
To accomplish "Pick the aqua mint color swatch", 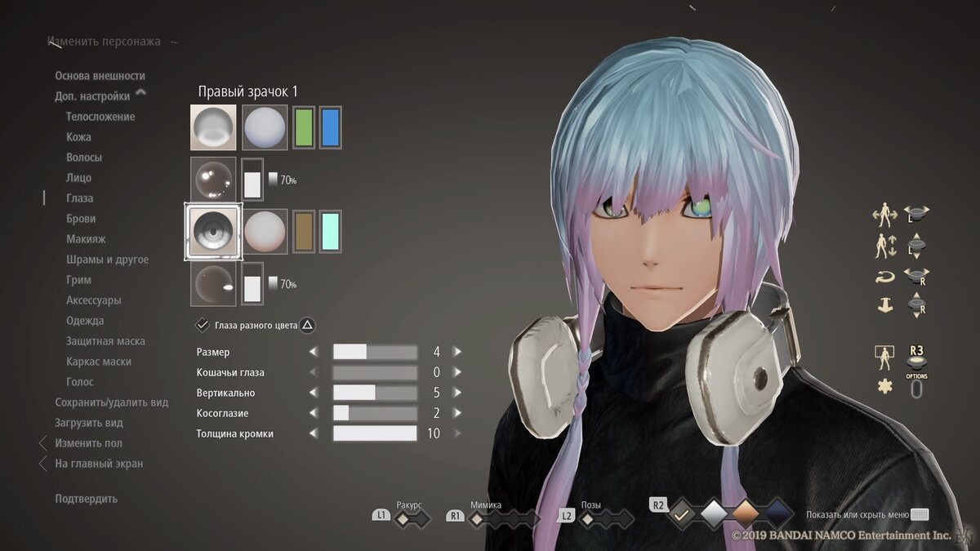I will (x=330, y=232).
